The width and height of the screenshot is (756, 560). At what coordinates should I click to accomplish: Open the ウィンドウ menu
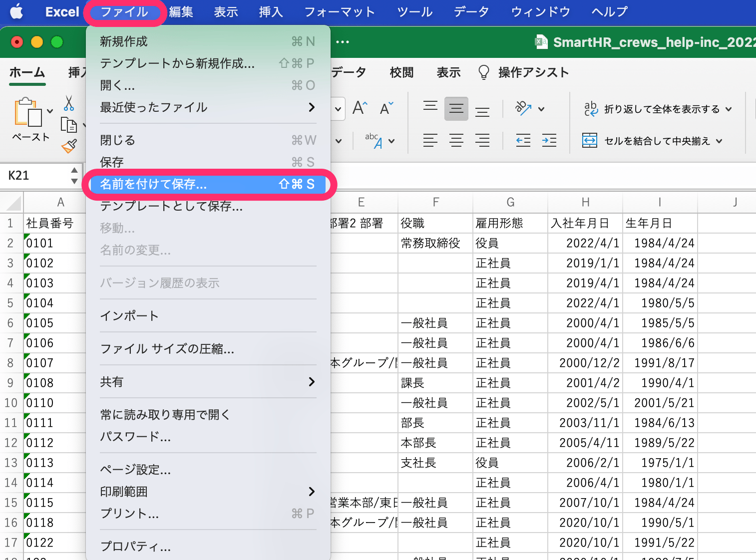point(540,11)
